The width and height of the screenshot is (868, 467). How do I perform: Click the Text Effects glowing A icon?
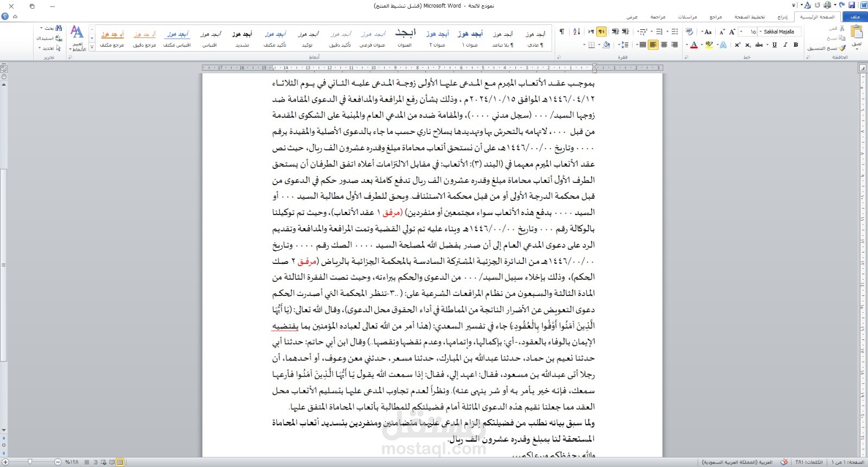click(x=723, y=45)
